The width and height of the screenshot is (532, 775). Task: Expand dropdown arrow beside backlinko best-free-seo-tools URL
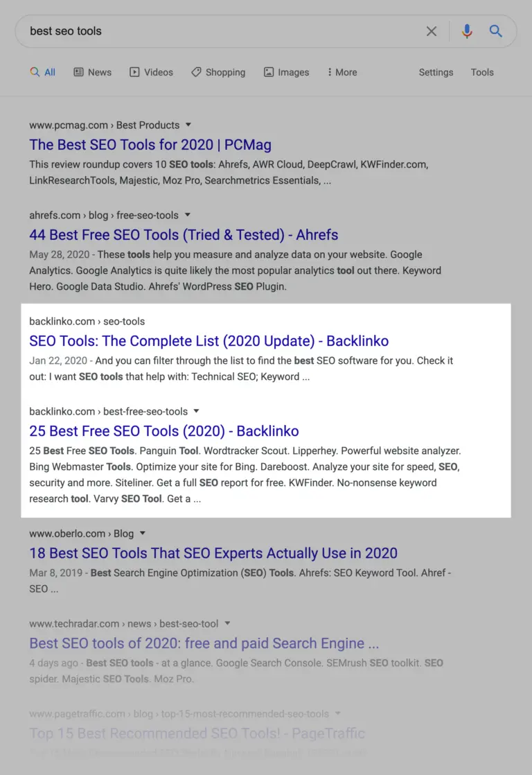click(x=197, y=412)
